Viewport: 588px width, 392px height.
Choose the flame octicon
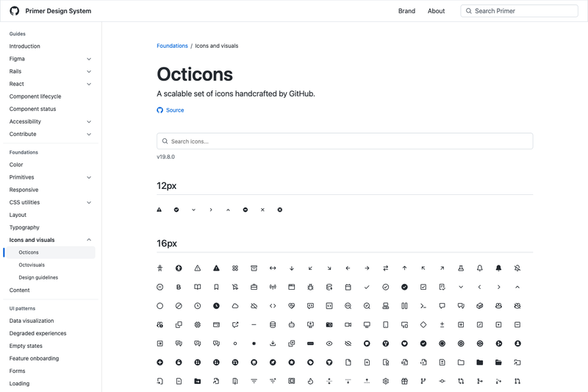point(310,381)
